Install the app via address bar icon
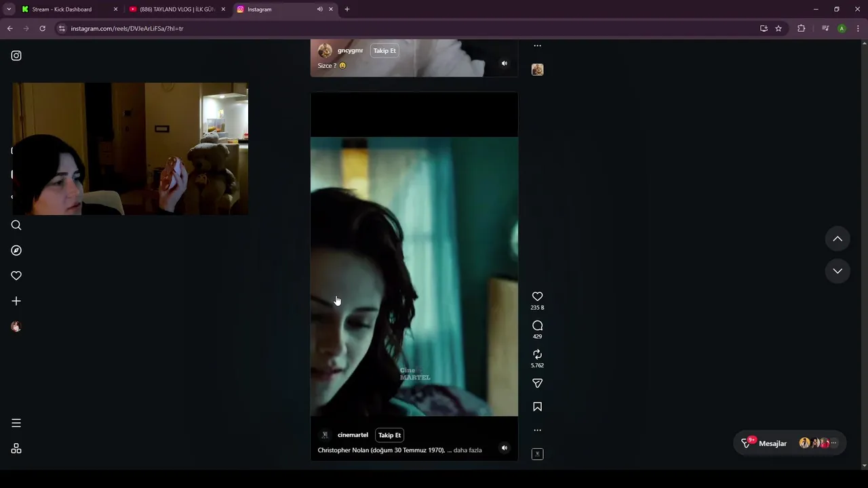868x488 pixels. (764, 28)
